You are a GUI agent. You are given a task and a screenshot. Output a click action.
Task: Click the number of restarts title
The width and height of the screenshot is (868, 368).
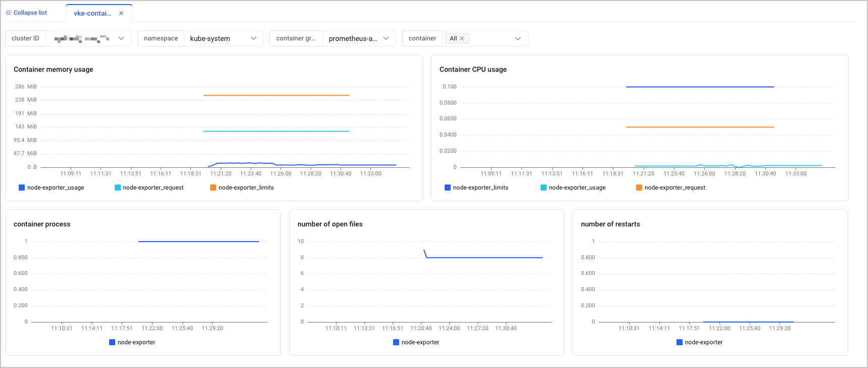click(x=610, y=224)
